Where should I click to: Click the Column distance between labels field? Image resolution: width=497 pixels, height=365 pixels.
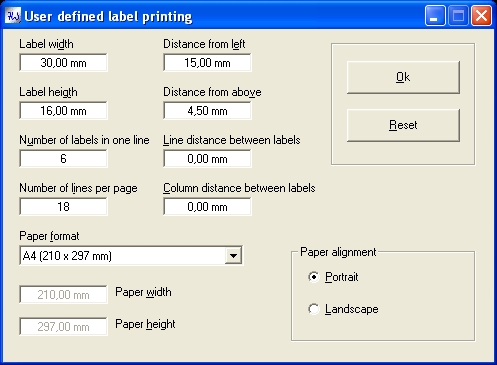tap(207, 207)
